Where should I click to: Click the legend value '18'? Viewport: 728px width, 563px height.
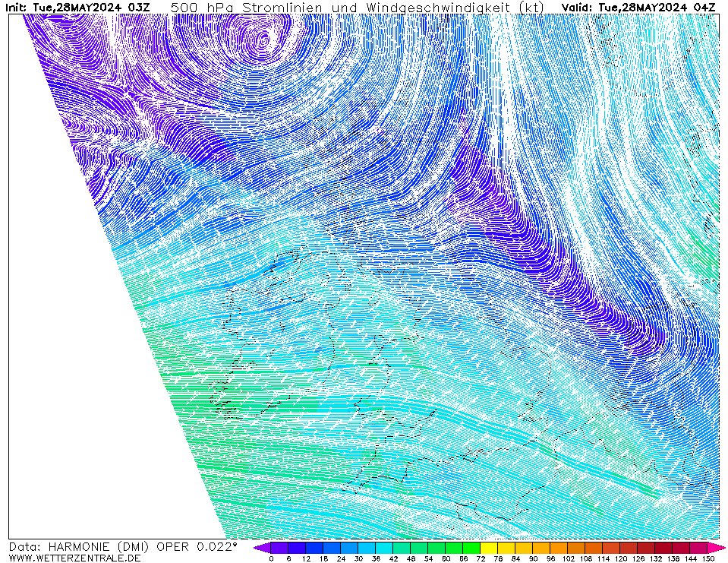(x=323, y=558)
